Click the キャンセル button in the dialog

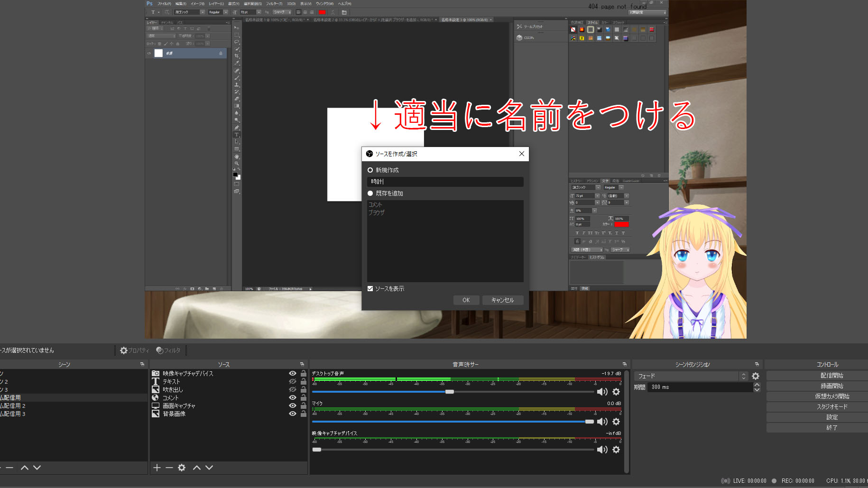click(x=503, y=300)
